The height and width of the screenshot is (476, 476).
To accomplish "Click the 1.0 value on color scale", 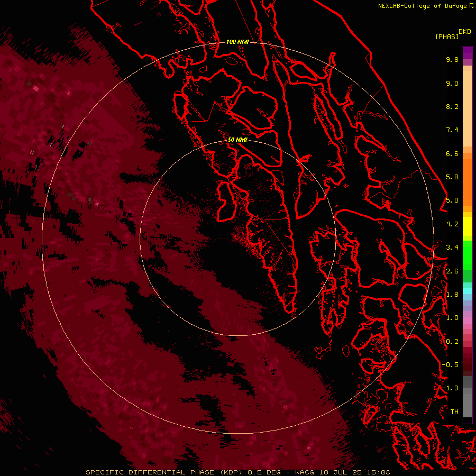I will point(452,318).
